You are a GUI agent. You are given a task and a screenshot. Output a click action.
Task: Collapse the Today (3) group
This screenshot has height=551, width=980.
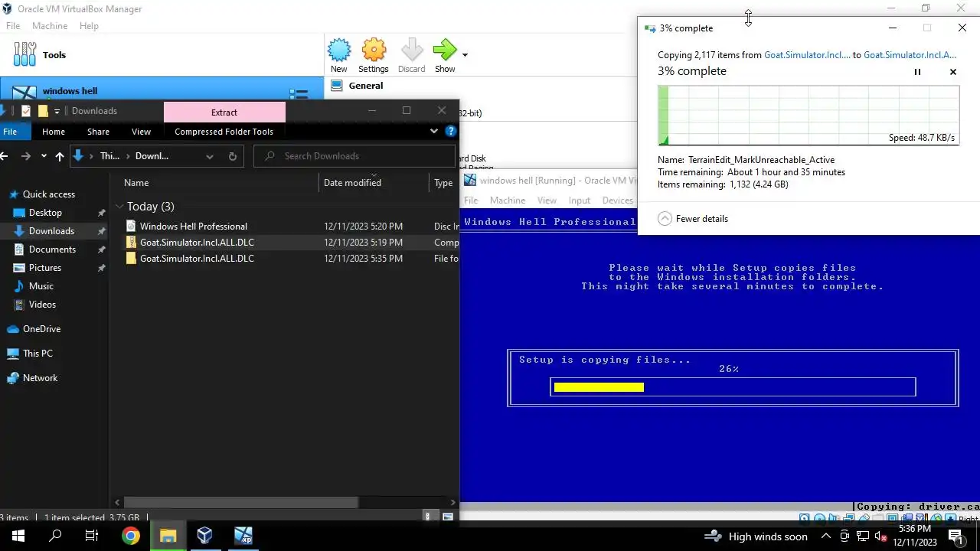point(119,207)
